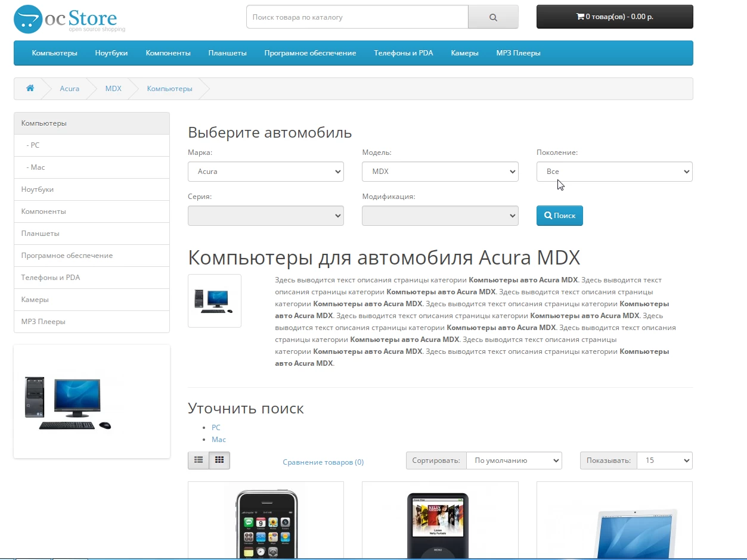Open Камеры in the top navigation bar
Screen dimensions: 747x560
pyautogui.click(x=465, y=53)
